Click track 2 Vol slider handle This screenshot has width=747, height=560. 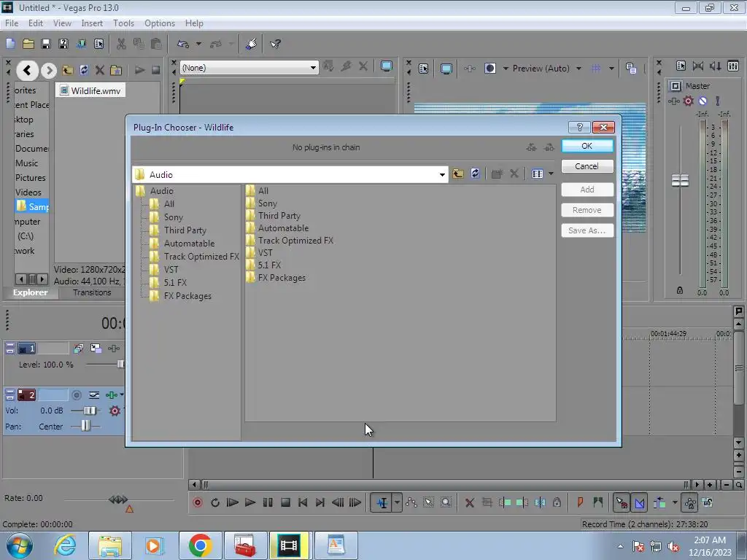(x=90, y=411)
